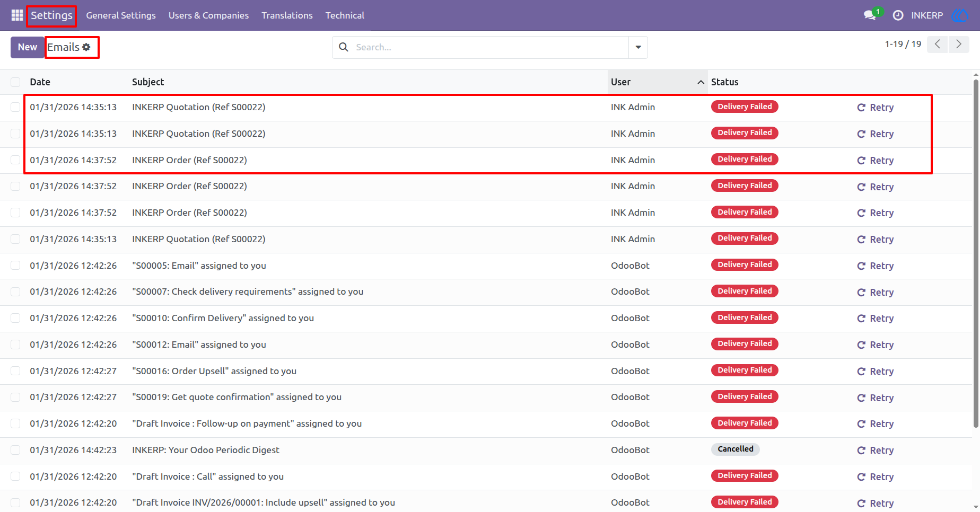Screen dimensions: 980x512
Task: Click the search magnifier icon
Action: click(344, 47)
